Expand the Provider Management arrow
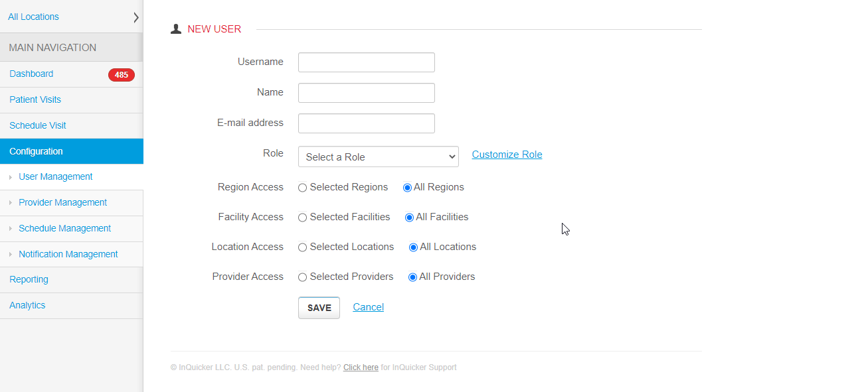The height and width of the screenshot is (392, 868). tap(9, 202)
